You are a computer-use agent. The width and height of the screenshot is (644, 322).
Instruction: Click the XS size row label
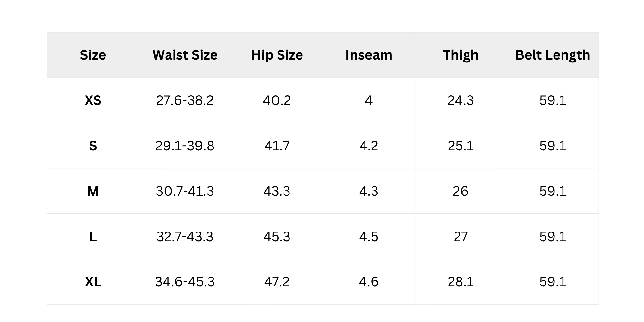click(93, 101)
